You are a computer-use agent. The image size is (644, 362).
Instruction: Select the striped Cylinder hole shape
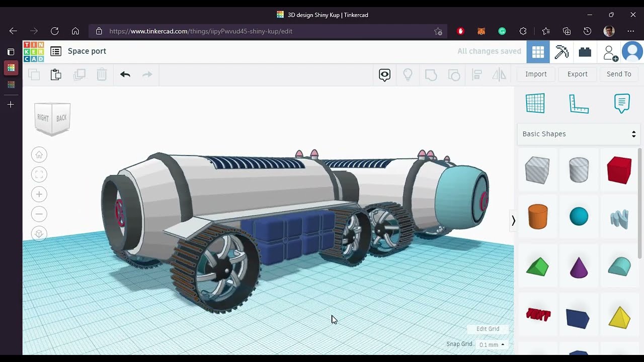pyautogui.click(x=579, y=170)
